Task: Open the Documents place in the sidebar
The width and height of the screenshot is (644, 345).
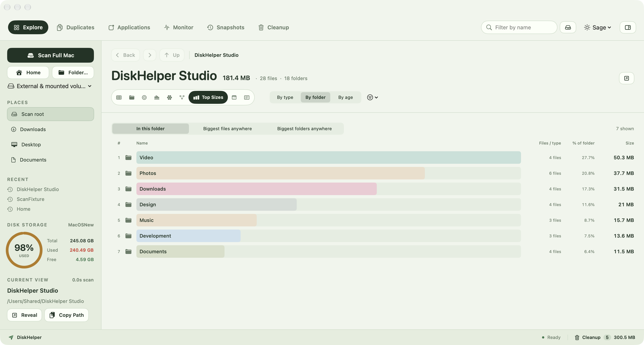Action: tap(51, 160)
